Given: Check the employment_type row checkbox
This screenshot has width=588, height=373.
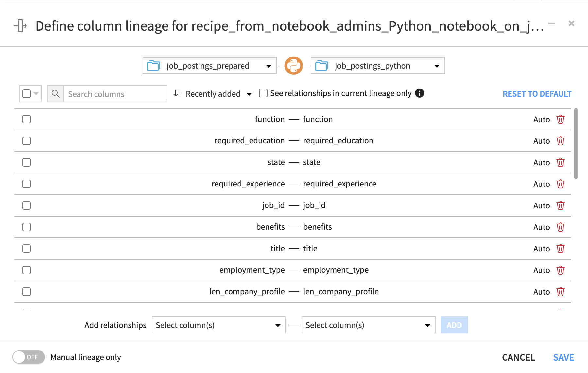Looking at the screenshot, I should pyautogui.click(x=26, y=270).
